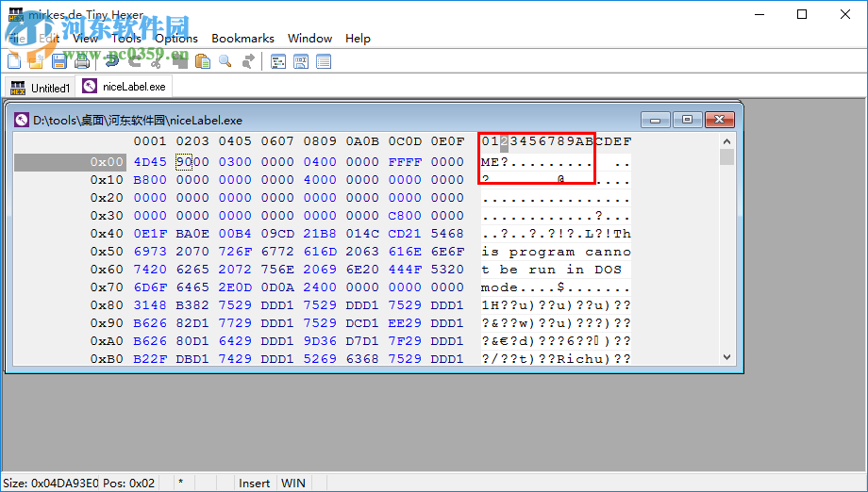Image resolution: width=868 pixels, height=492 pixels.
Task: Click the Print toolbar icon
Action: 82,61
